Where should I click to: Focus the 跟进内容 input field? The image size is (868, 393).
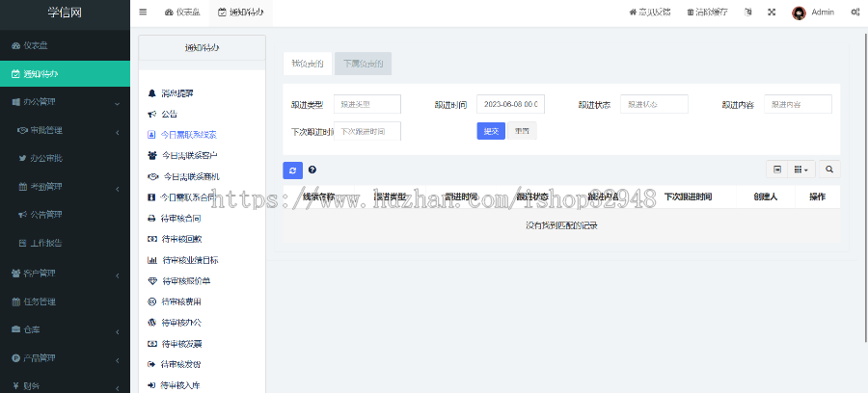[x=798, y=104]
